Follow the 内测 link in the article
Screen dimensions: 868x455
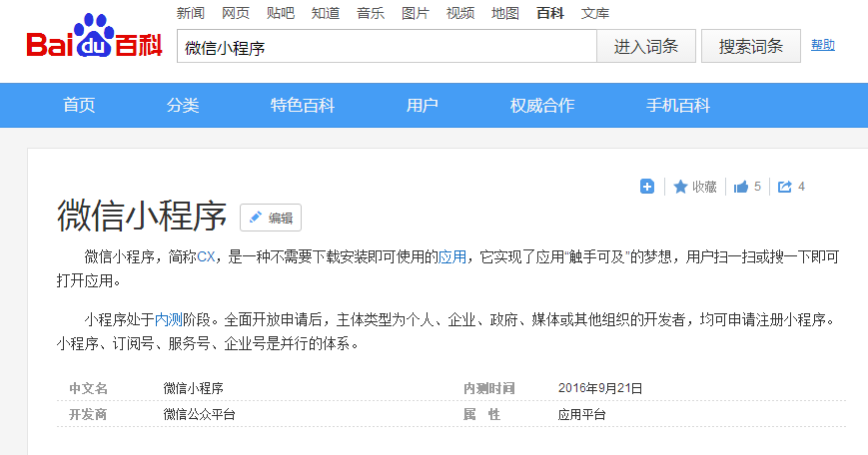coord(168,320)
